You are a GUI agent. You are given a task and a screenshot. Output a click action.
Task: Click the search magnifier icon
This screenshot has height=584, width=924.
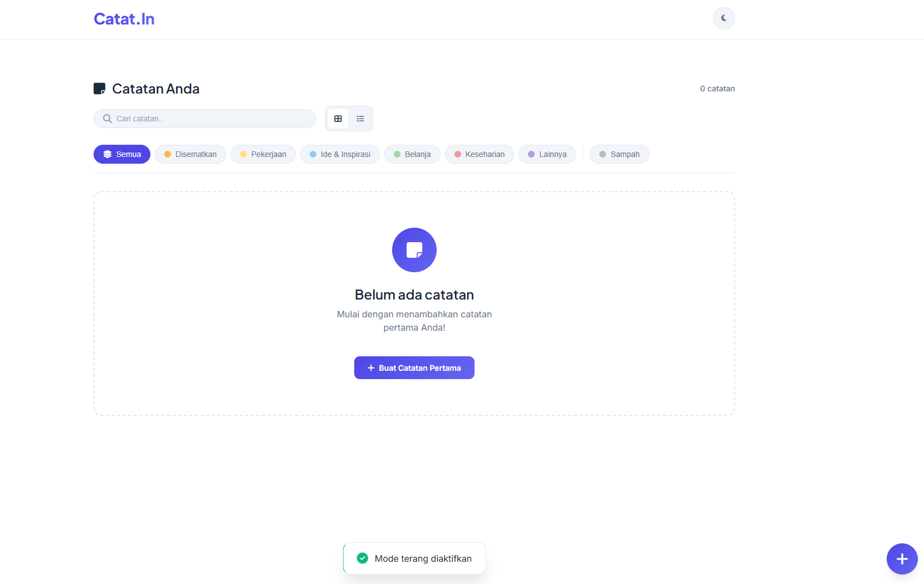107,119
